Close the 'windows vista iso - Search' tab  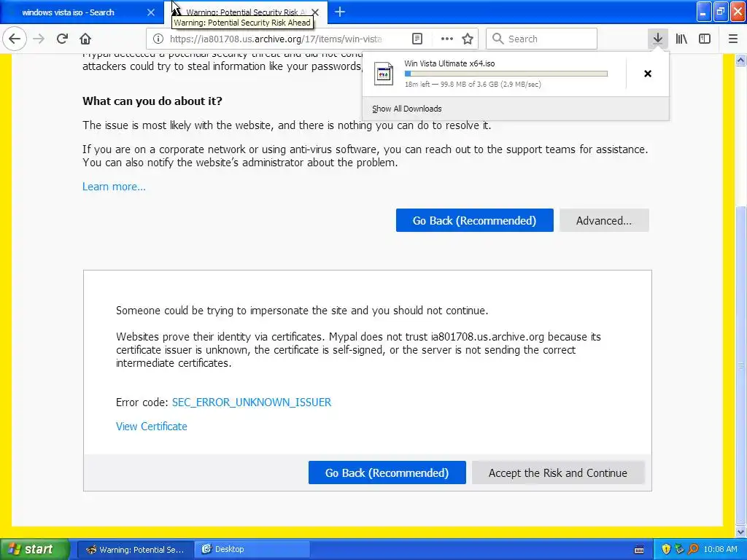150,12
